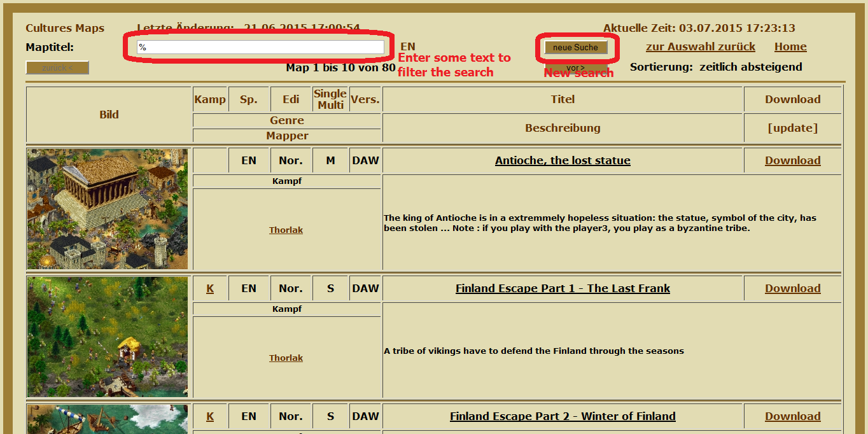This screenshot has width=868, height=434.
Task: Click the K campaign link for Finland Part 2
Action: coord(210,416)
